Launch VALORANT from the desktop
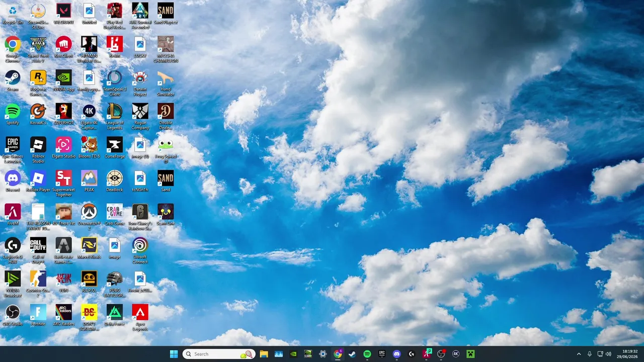Viewport: 644px width, 362px height. [x=63, y=14]
